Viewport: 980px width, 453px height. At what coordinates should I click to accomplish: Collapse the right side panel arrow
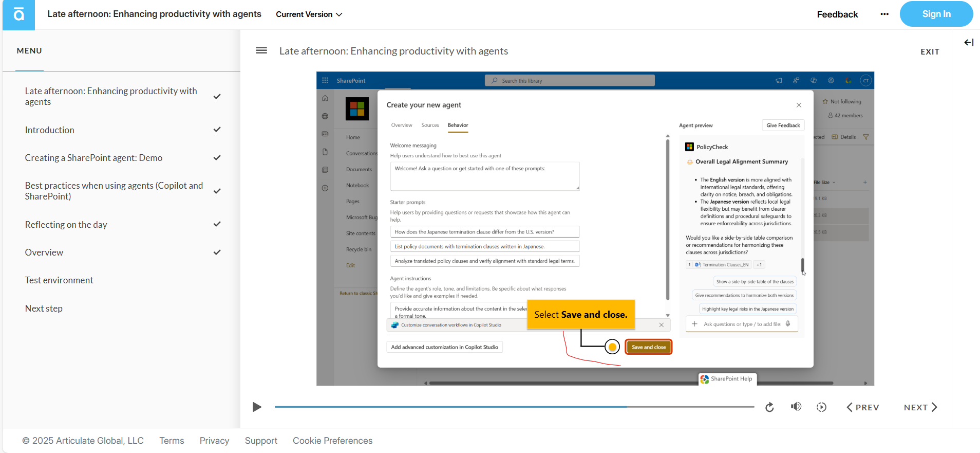(969, 43)
